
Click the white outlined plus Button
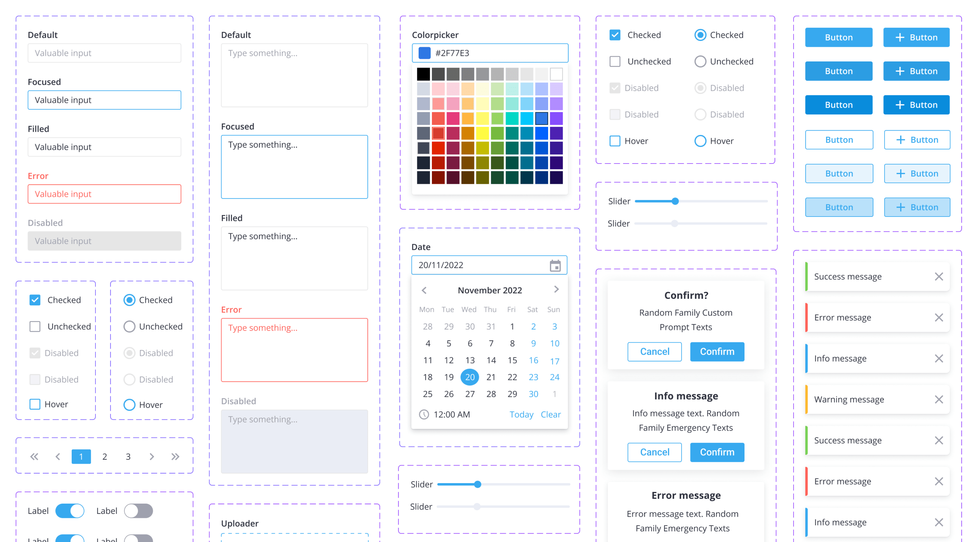click(917, 140)
